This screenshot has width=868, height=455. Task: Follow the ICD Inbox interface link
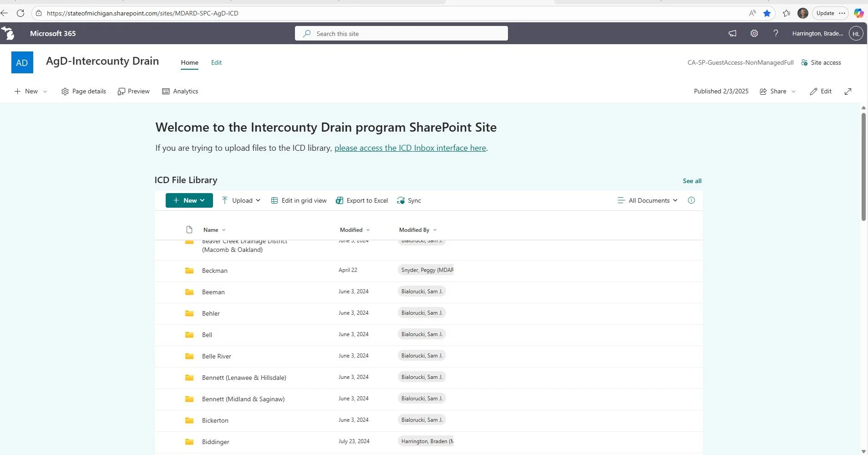410,148
